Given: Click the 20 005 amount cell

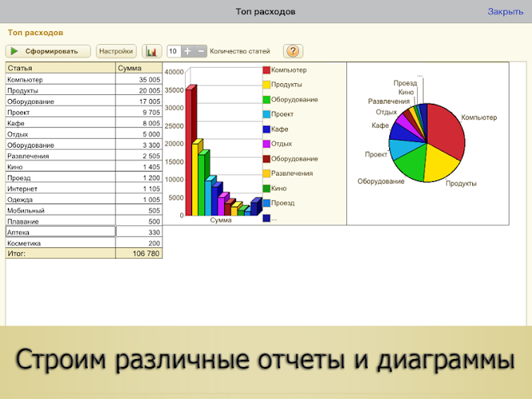Looking at the screenshot, I should click(x=139, y=90).
